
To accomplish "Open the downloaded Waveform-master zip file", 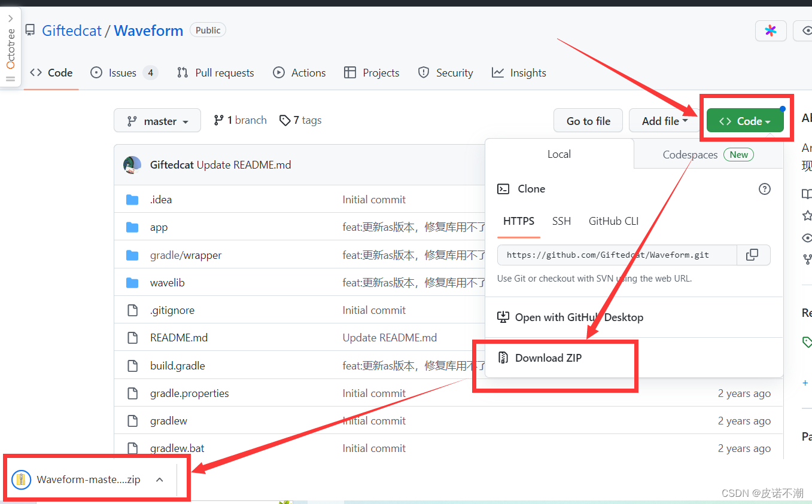I will [89, 479].
